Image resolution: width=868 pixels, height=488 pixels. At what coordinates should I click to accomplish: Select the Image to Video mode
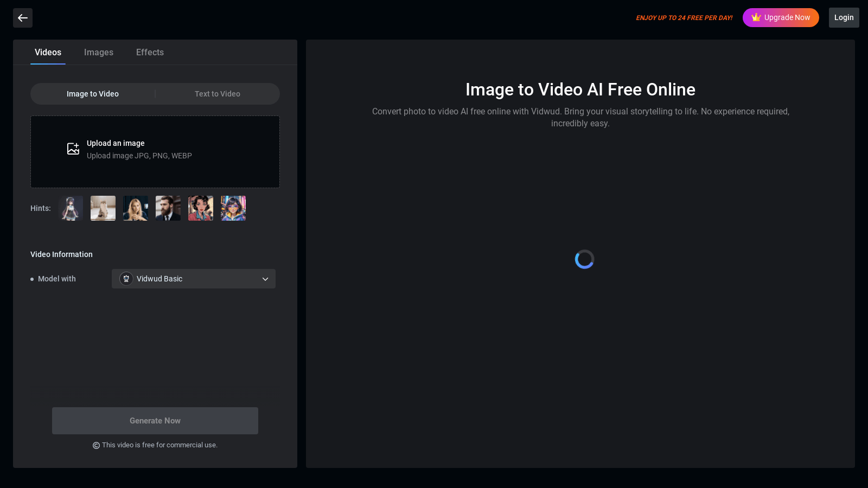(x=93, y=94)
